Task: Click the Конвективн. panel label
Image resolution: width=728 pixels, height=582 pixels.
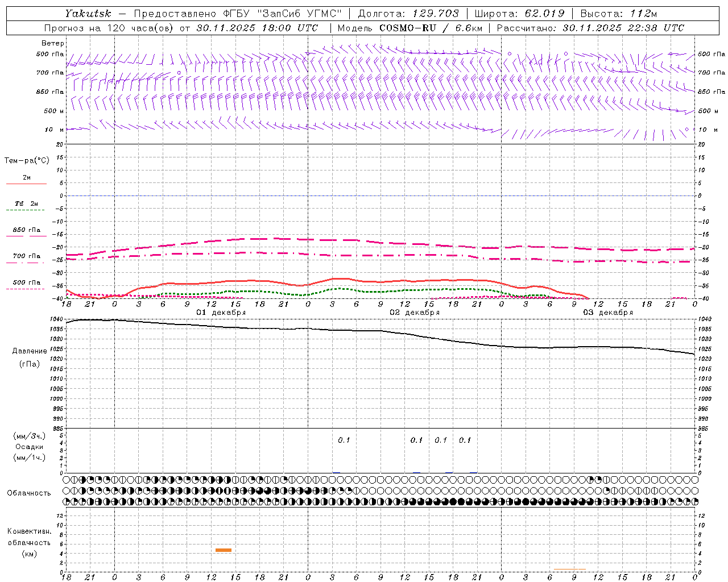Action: pyautogui.click(x=29, y=531)
